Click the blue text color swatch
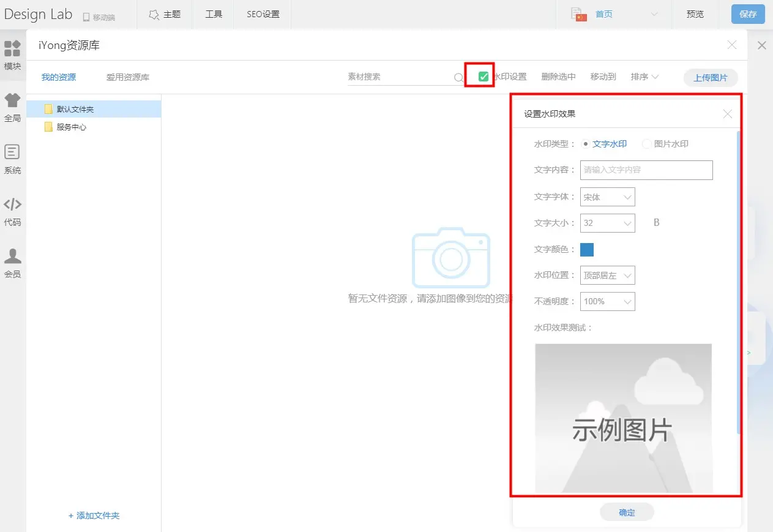773x532 pixels. [587, 249]
